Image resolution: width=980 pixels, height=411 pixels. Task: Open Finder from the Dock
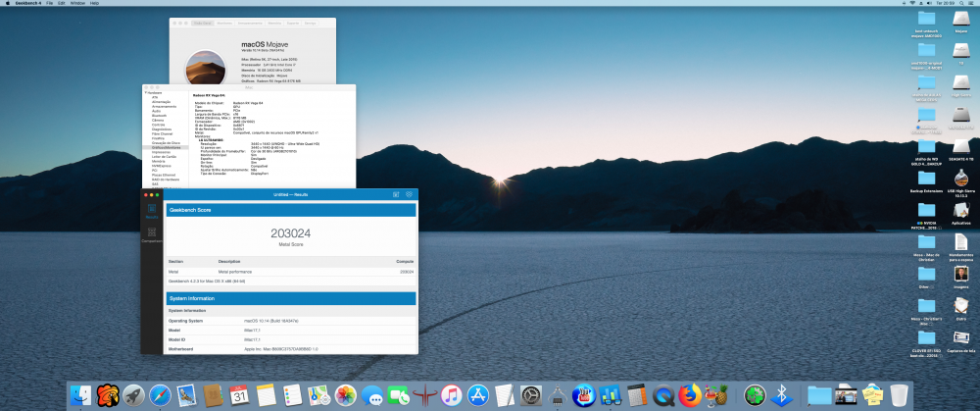(80, 395)
